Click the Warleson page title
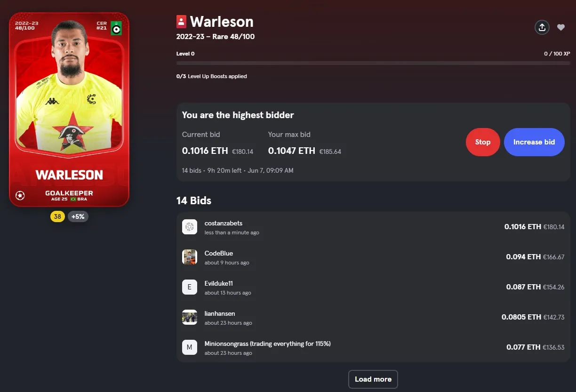Image resolution: width=576 pixels, height=392 pixels. [222, 22]
